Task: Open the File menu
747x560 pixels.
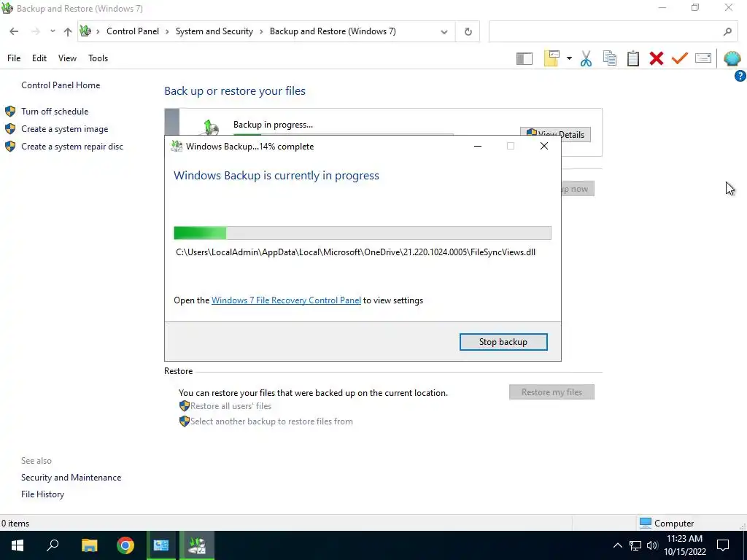Action: (x=14, y=58)
